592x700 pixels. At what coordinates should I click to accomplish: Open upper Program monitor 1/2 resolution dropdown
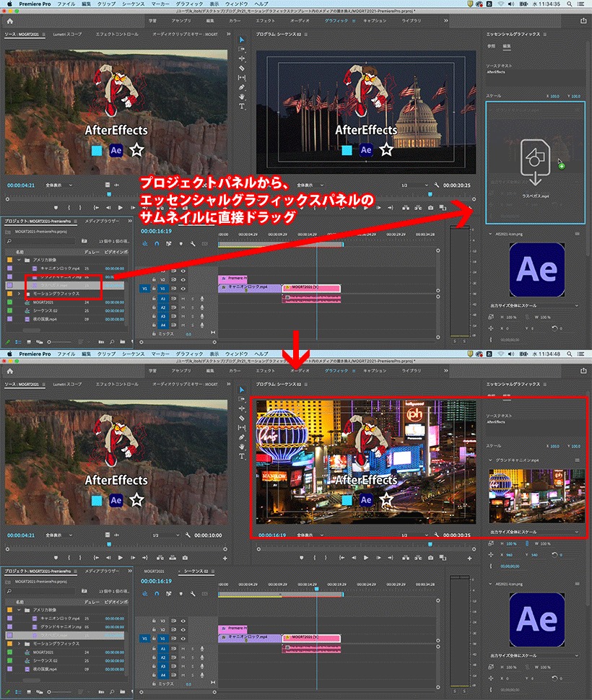[x=414, y=185]
